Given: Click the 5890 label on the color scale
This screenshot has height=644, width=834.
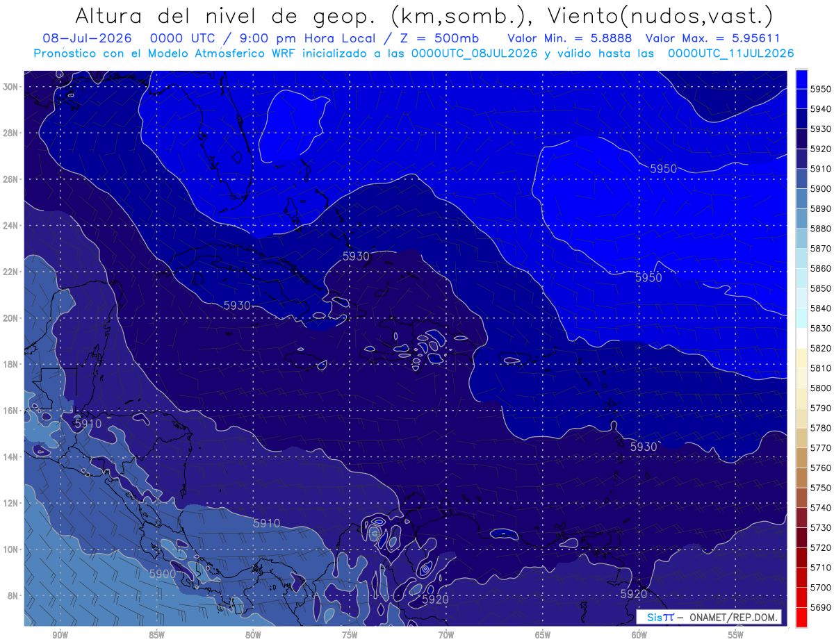Looking at the screenshot, I should pos(821,208).
